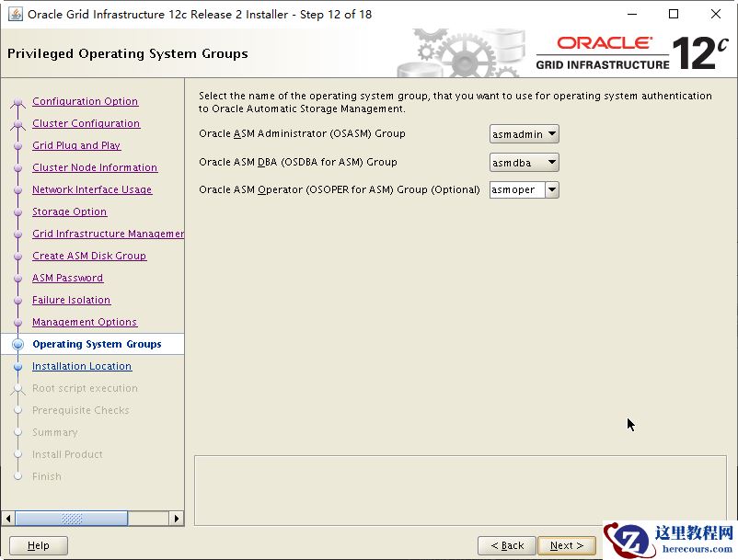Click the Cluster Configuration step bullet icon
The image size is (738, 560).
click(x=17, y=124)
